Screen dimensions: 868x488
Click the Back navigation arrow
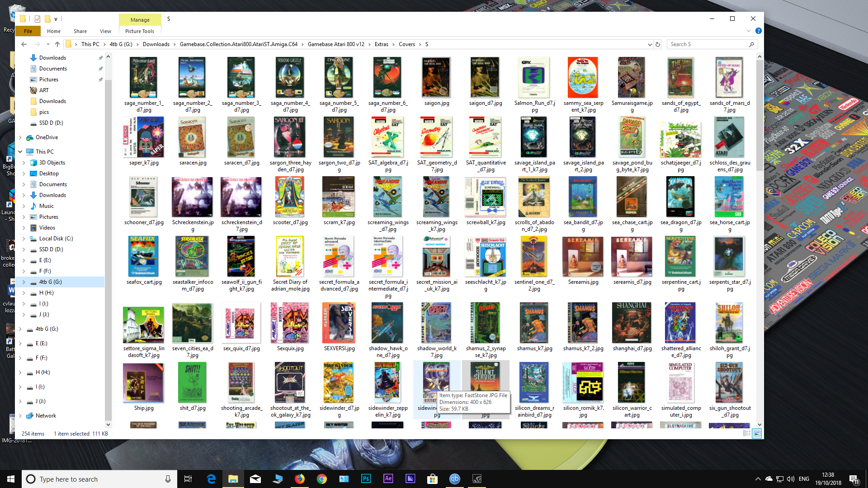click(x=24, y=44)
